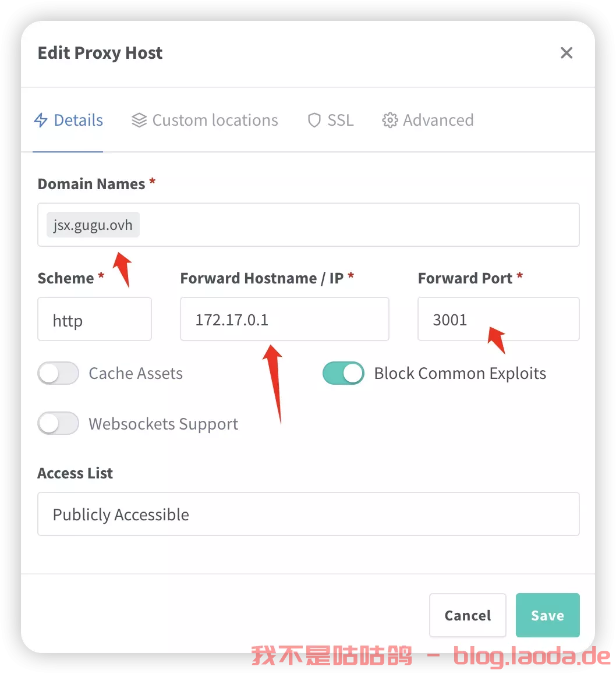Open the Access List dropdown
Viewport: 616px width, 674px height.
point(308,514)
